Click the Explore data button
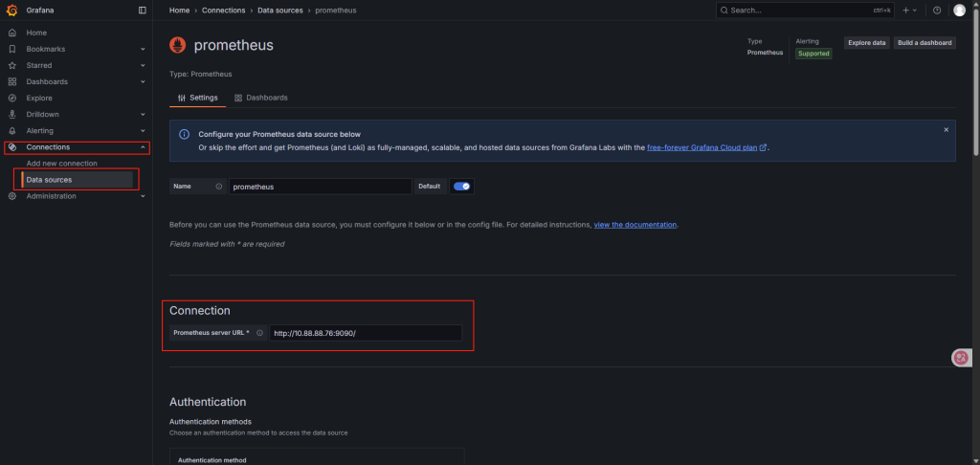 [x=866, y=43]
